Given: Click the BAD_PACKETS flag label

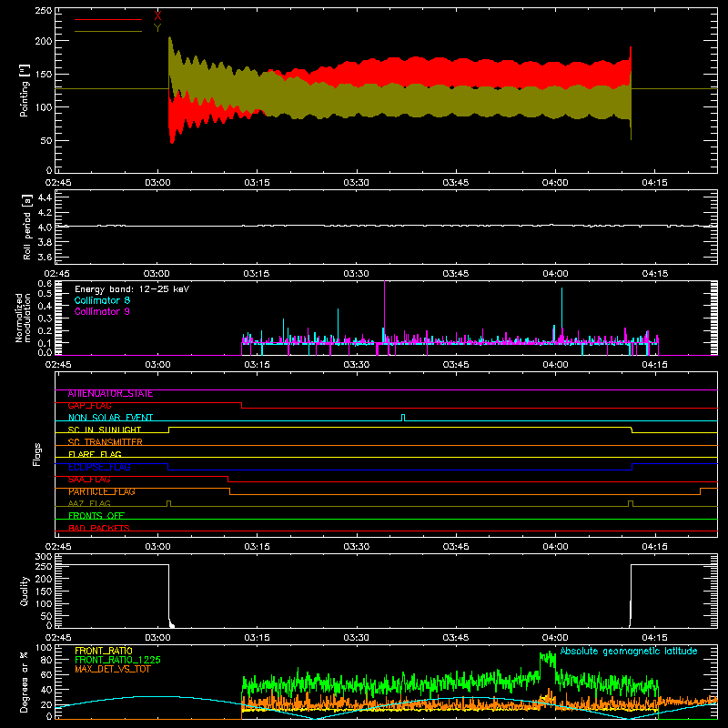Looking at the screenshot, I should (x=99, y=529).
